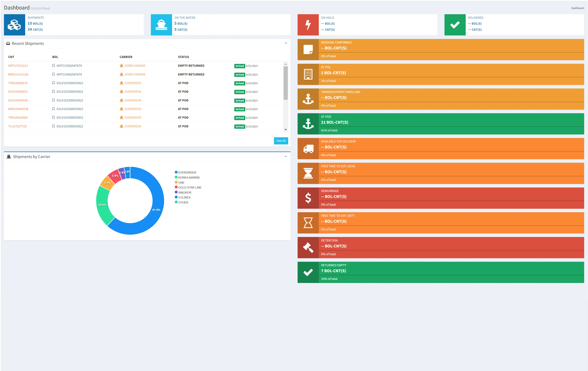Click the CARRIER column header
Image resolution: width=588 pixels, height=371 pixels.
(x=126, y=57)
